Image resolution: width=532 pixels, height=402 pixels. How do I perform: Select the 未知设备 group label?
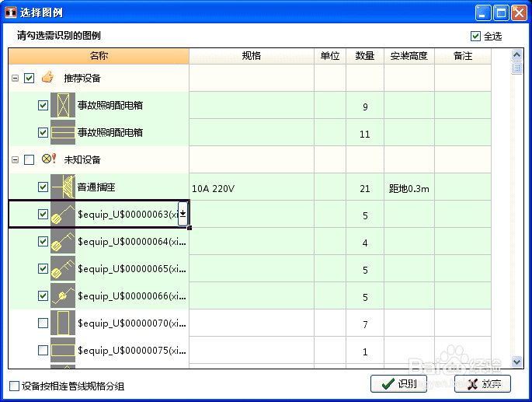(x=82, y=159)
